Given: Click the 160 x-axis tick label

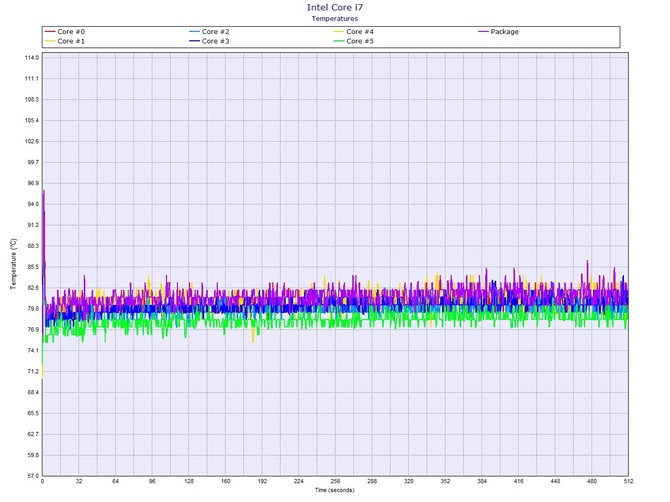Looking at the screenshot, I should tap(226, 481).
